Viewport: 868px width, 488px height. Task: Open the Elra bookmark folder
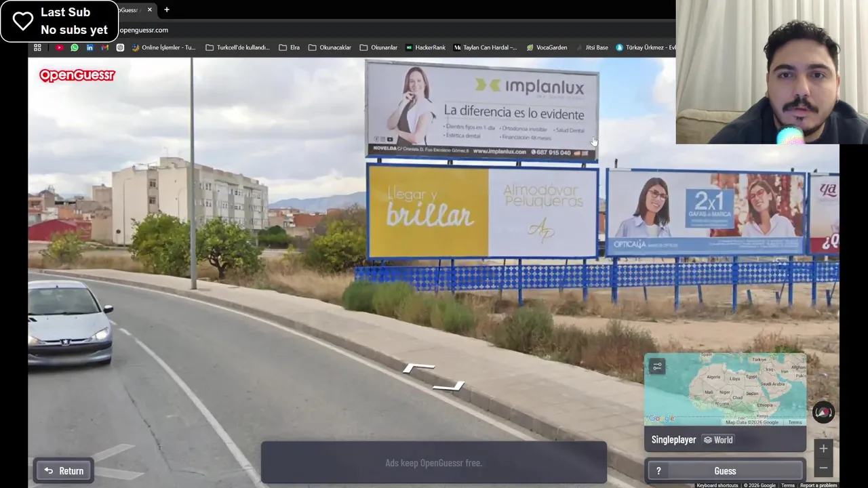point(289,47)
